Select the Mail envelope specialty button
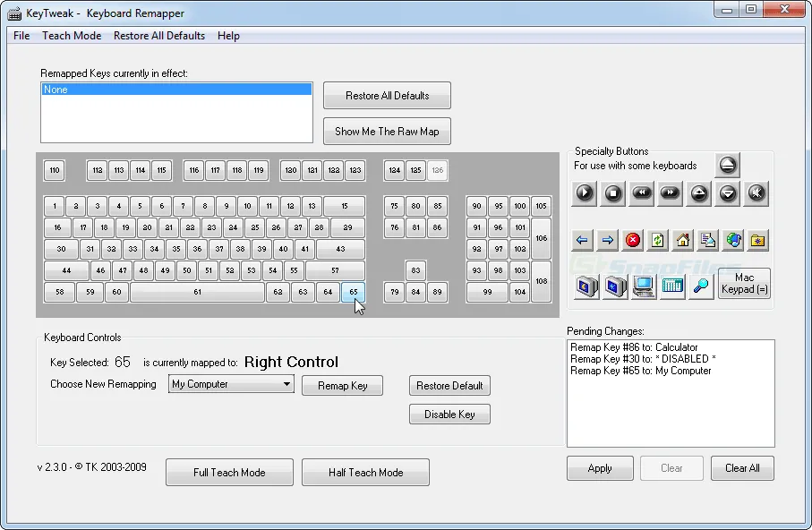Screen dimensions: 812x530 pos(708,241)
